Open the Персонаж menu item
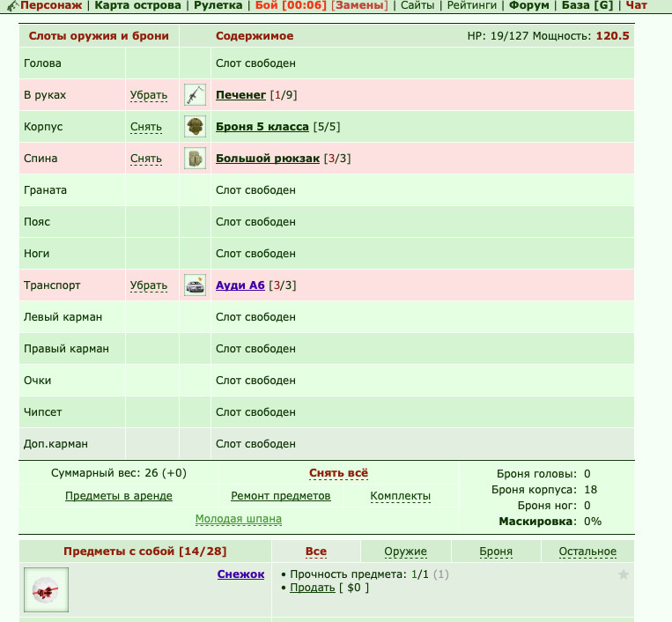Image resolution: width=672 pixels, height=622 pixels. click(51, 5)
